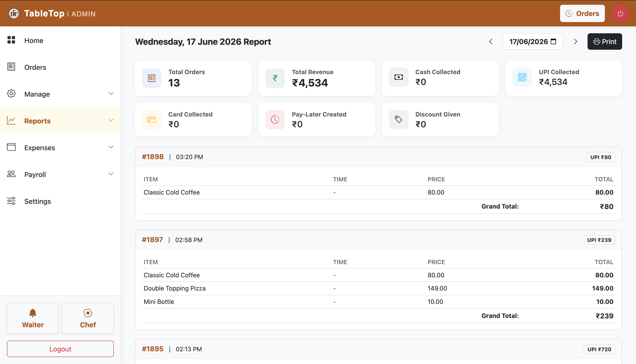Click the Total Orders receipt icon

tap(151, 78)
